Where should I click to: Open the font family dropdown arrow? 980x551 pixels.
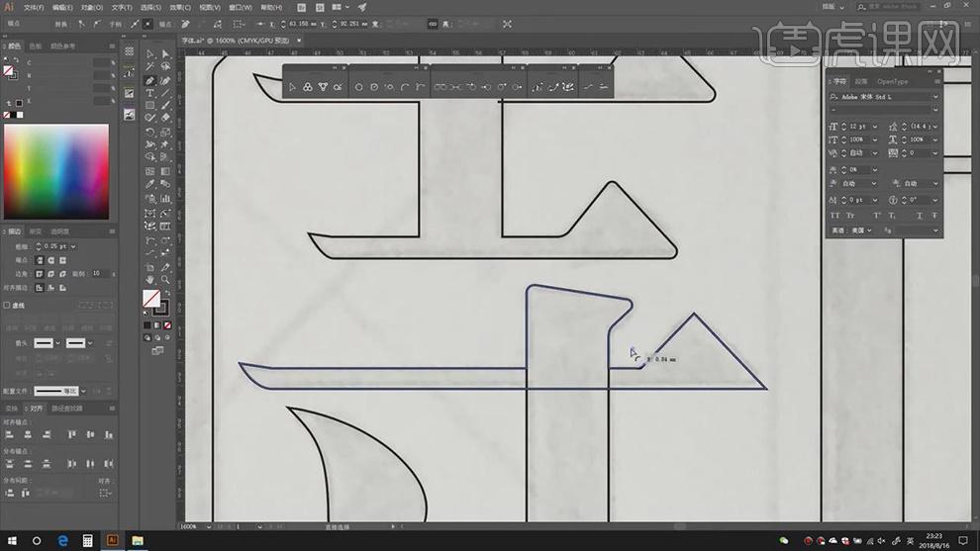[x=935, y=97]
